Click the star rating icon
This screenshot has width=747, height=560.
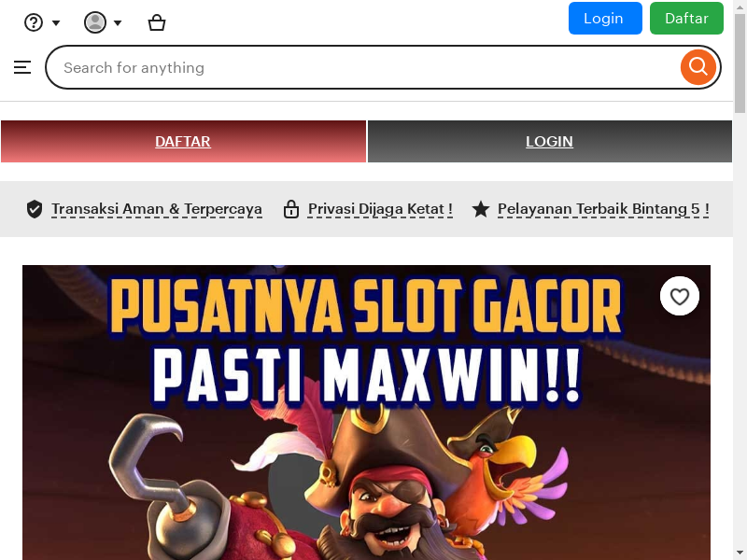click(481, 209)
